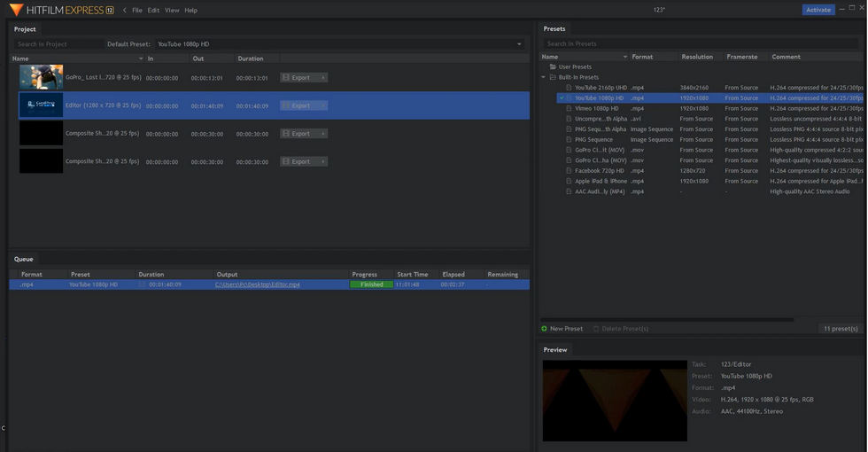Click the HitFilm Express orange logo
Screen dimensions: 868x452
pos(17,10)
